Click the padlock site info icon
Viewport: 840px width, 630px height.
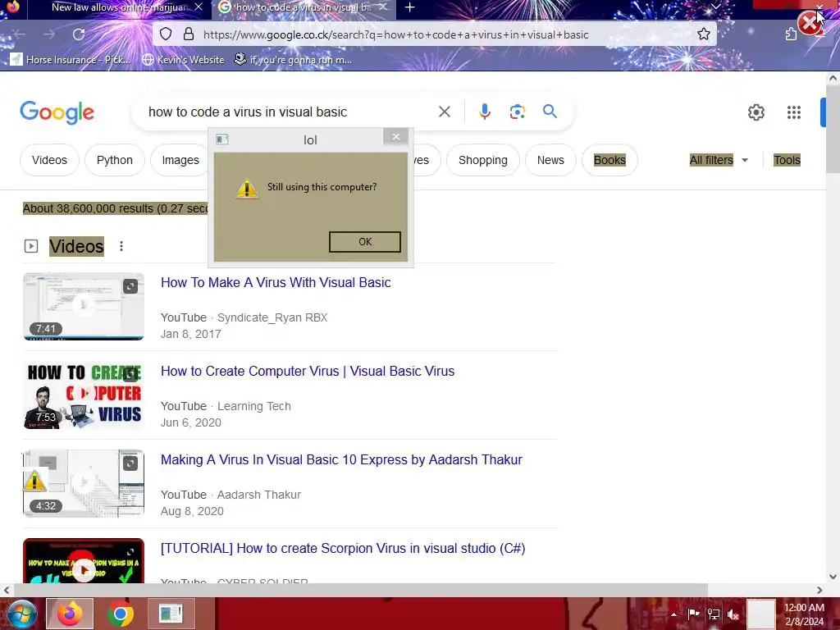189,34
